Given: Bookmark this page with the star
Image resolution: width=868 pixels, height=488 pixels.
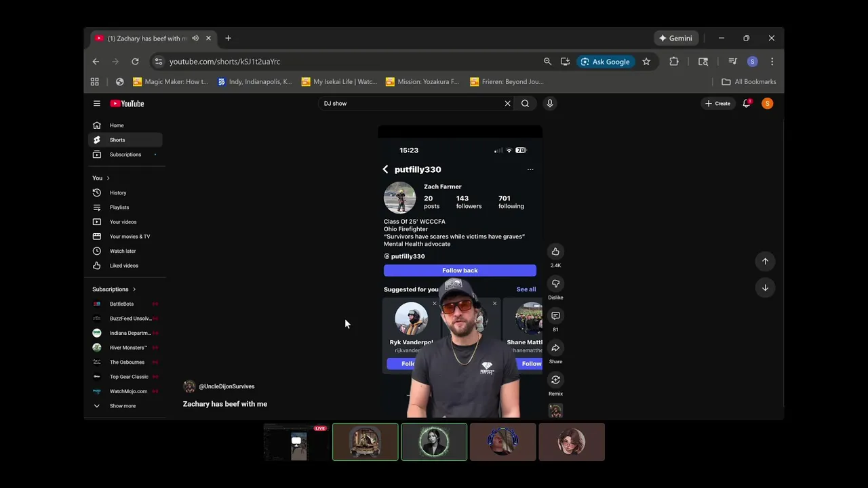Looking at the screenshot, I should [646, 62].
